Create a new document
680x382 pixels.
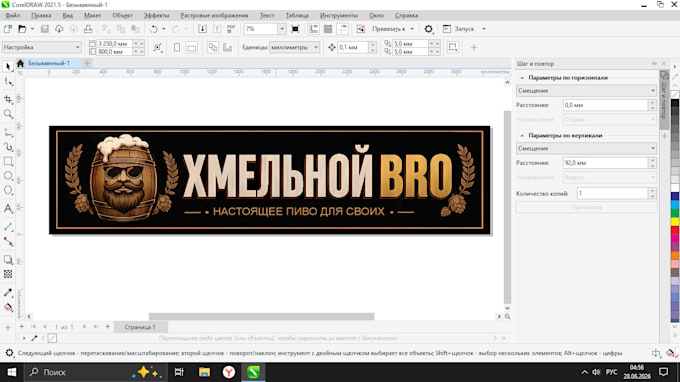(8, 29)
